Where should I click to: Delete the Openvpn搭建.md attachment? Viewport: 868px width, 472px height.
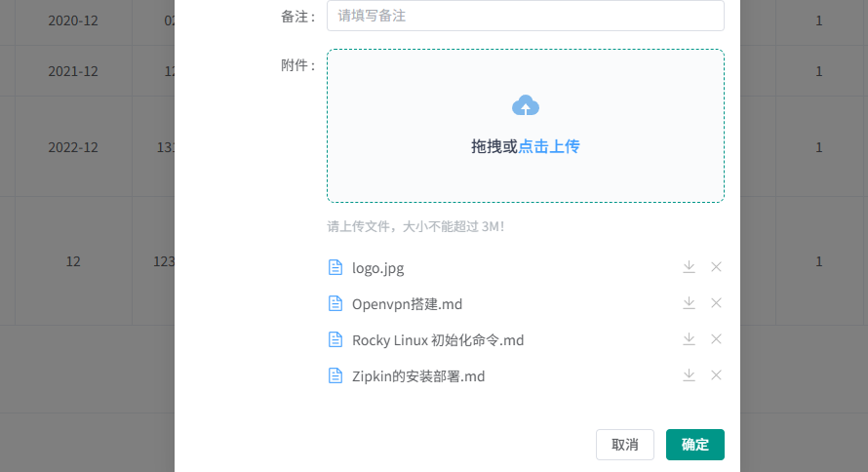coord(716,303)
